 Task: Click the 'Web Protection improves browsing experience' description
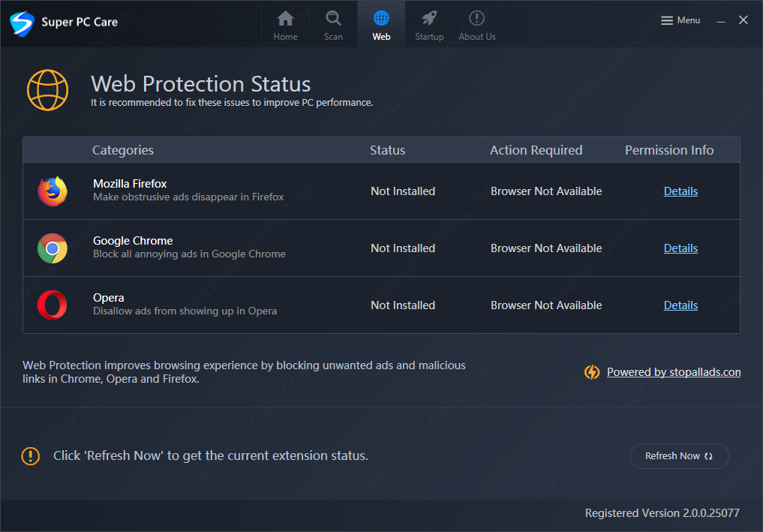coord(244,372)
